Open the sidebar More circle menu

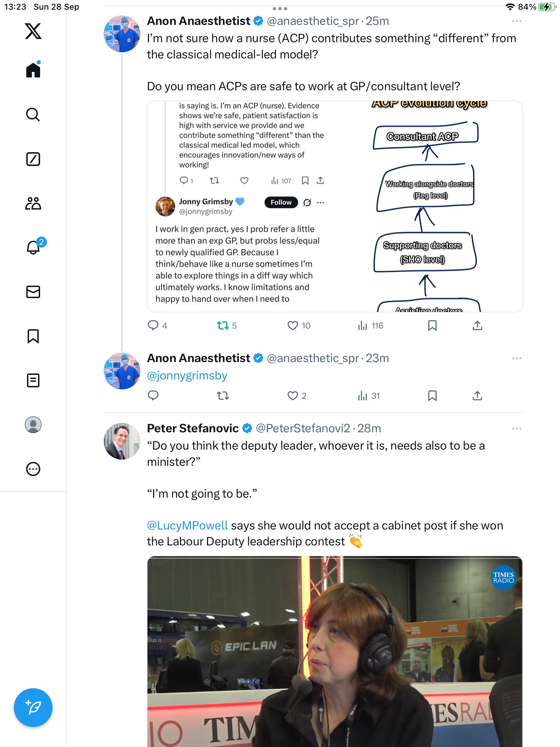pos(33,469)
